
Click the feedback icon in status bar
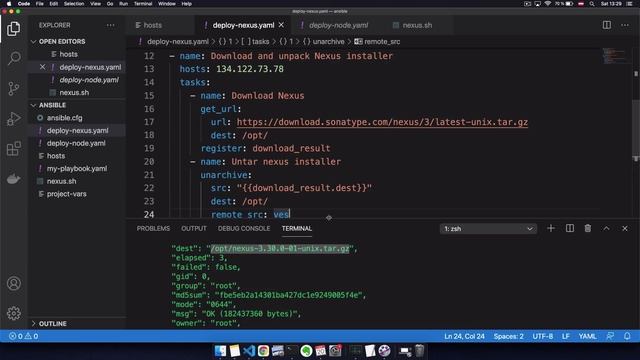coord(610,336)
